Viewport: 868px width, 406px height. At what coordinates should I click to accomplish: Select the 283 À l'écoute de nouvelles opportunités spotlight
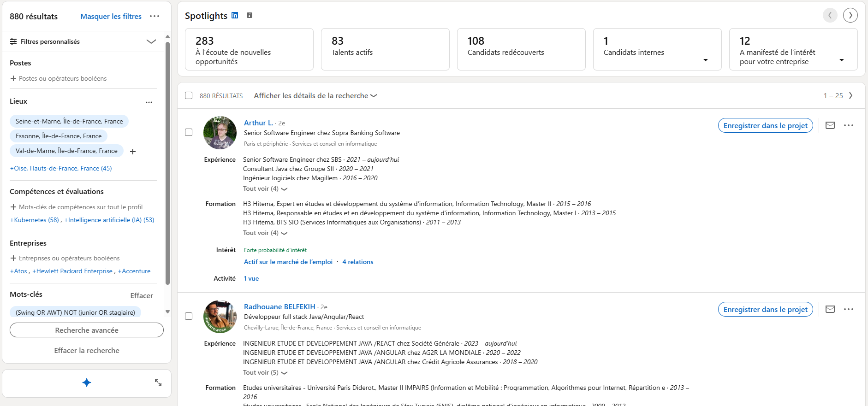point(249,49)
